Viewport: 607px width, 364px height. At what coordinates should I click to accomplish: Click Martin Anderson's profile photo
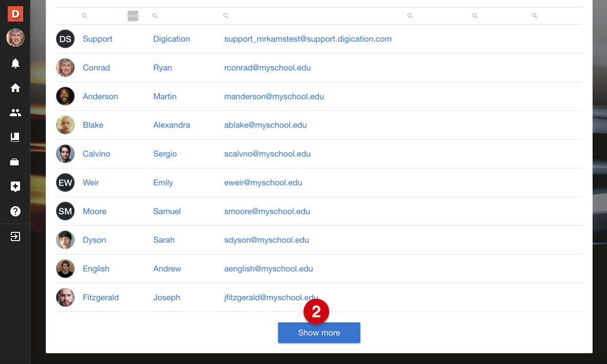[x=65, y=96]
